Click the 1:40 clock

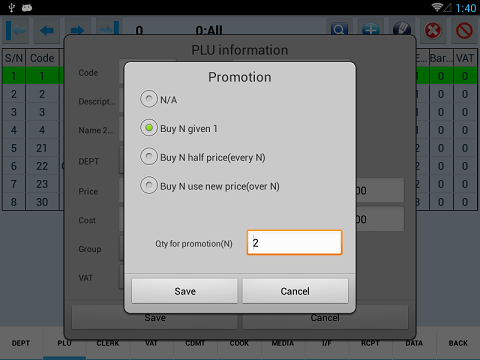[466, 8]
